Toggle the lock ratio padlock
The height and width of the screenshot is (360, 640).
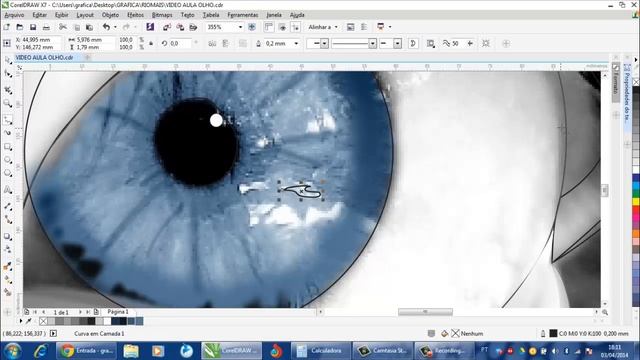pyautogui.click(x=151, y=43)
